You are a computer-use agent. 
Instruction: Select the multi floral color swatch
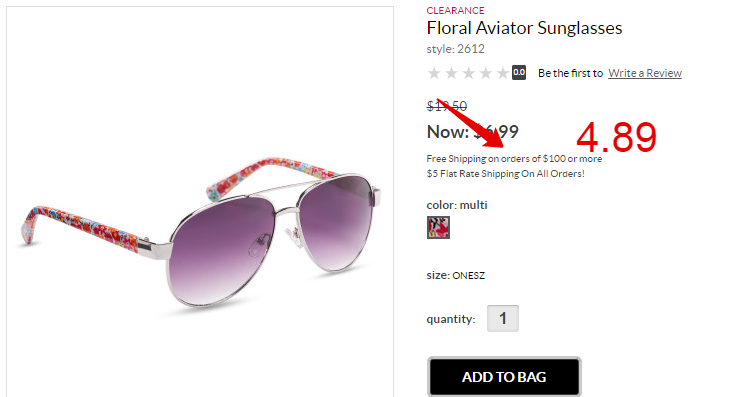click(438, 228)
